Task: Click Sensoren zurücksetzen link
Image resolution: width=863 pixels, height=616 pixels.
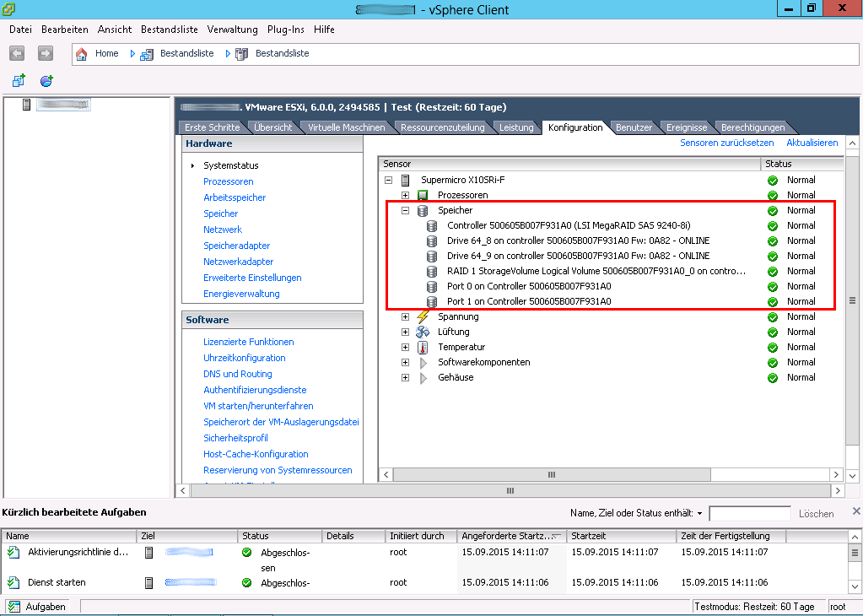Action: (x=726, y=143)
